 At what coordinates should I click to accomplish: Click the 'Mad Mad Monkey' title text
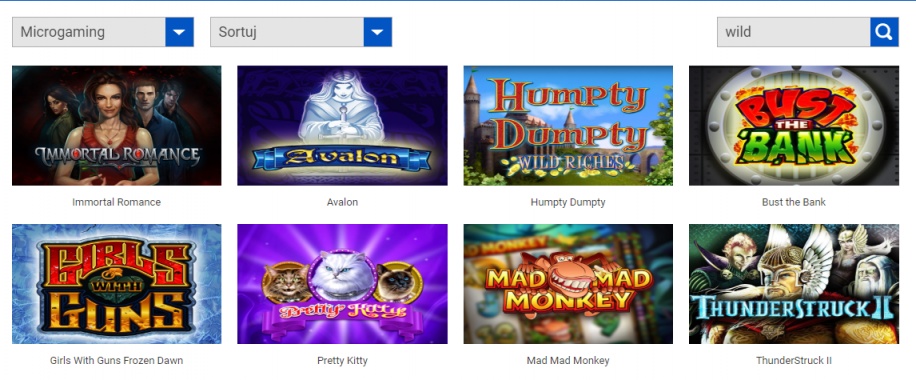coord(568,361)
